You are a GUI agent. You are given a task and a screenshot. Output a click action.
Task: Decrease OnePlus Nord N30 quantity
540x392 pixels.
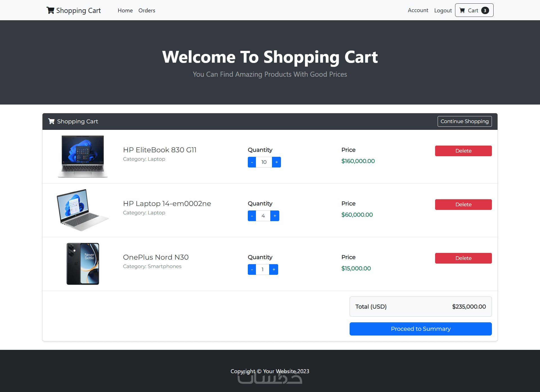pos(252,269)
